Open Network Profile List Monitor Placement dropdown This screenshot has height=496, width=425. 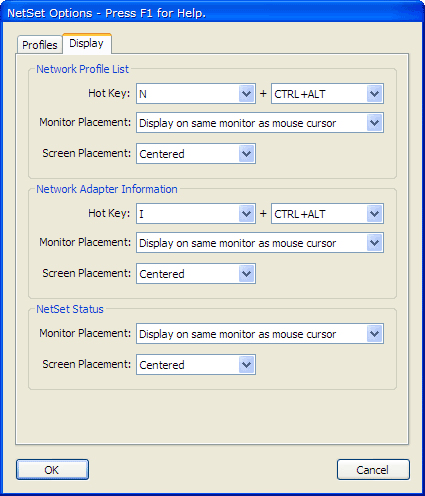click(260, 123)
